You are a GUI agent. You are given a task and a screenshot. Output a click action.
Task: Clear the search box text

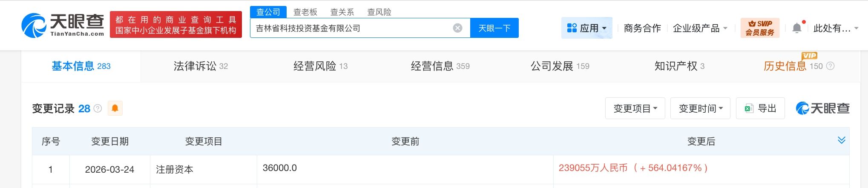click(x=457, y=28)
